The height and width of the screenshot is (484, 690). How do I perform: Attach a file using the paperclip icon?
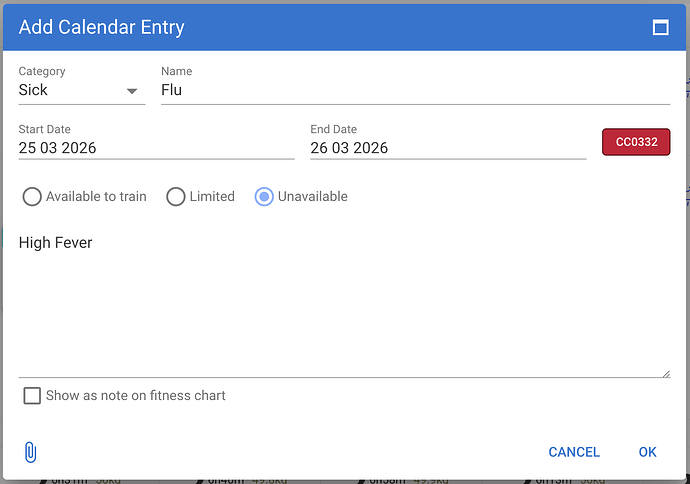click(x=30, y=452)
